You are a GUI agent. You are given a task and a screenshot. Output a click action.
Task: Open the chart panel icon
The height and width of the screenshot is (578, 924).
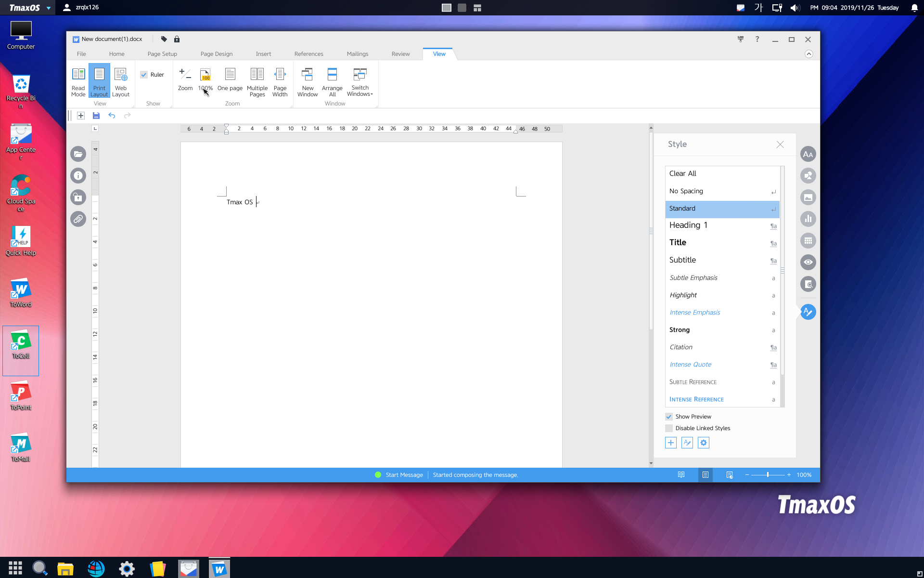coord(808,219)
